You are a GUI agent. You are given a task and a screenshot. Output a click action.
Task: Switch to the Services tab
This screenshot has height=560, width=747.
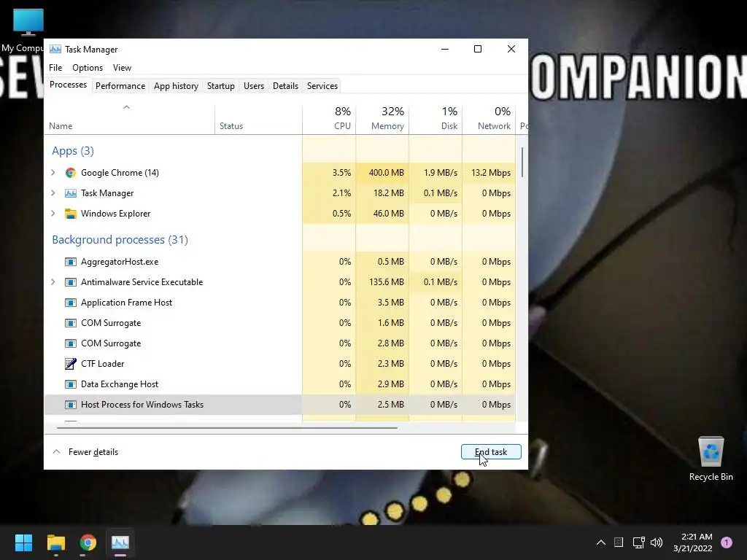click(x=322, y=86)
